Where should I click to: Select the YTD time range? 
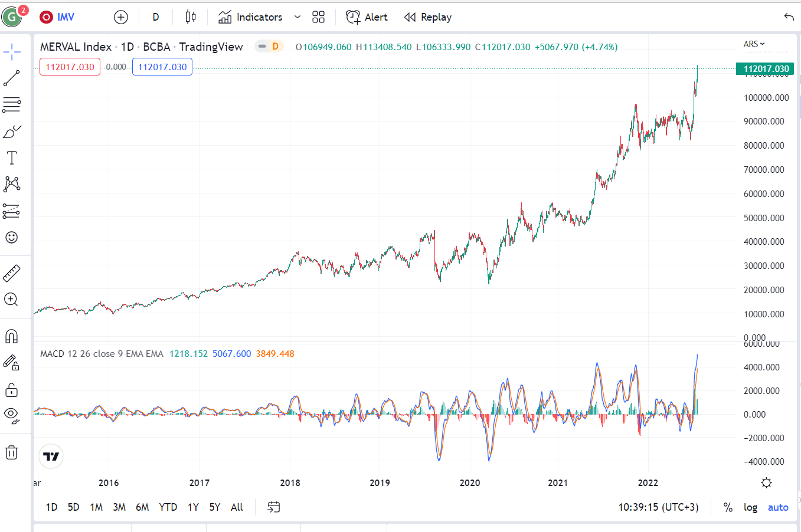(168, 507)
